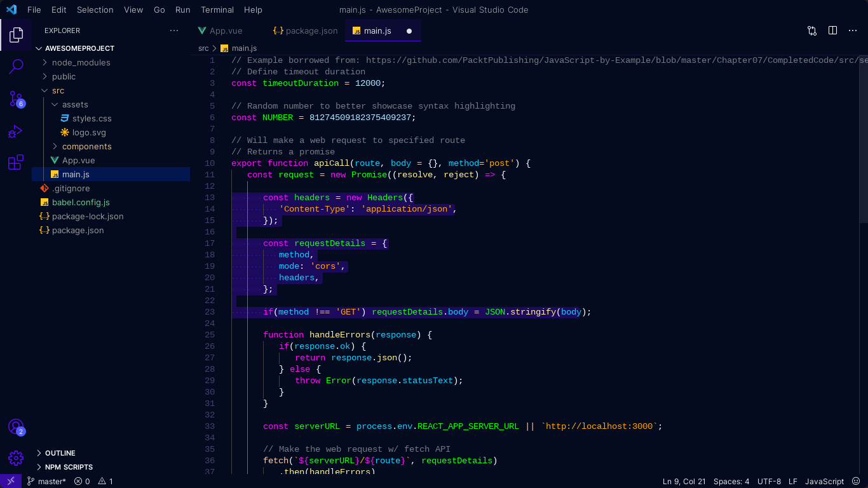Open the Run and Debug view
The width and height of the screenshot is (868, 488).
coord(16,131)
